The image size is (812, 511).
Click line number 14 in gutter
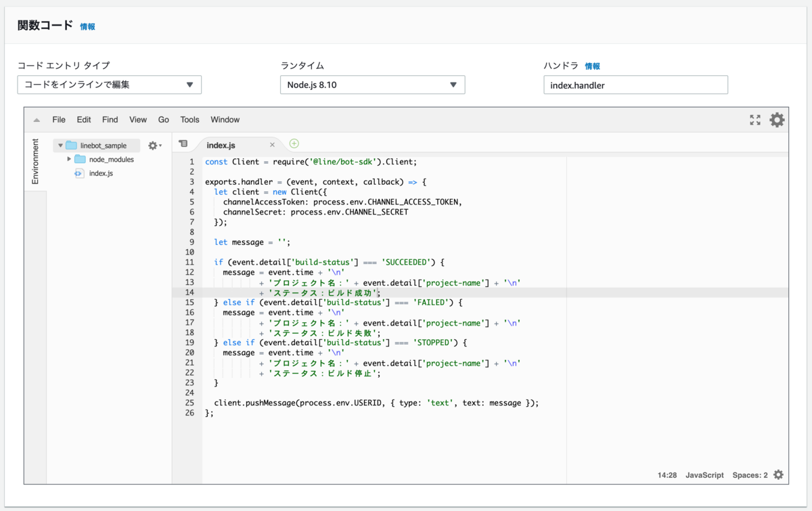(x=189, y=292)
